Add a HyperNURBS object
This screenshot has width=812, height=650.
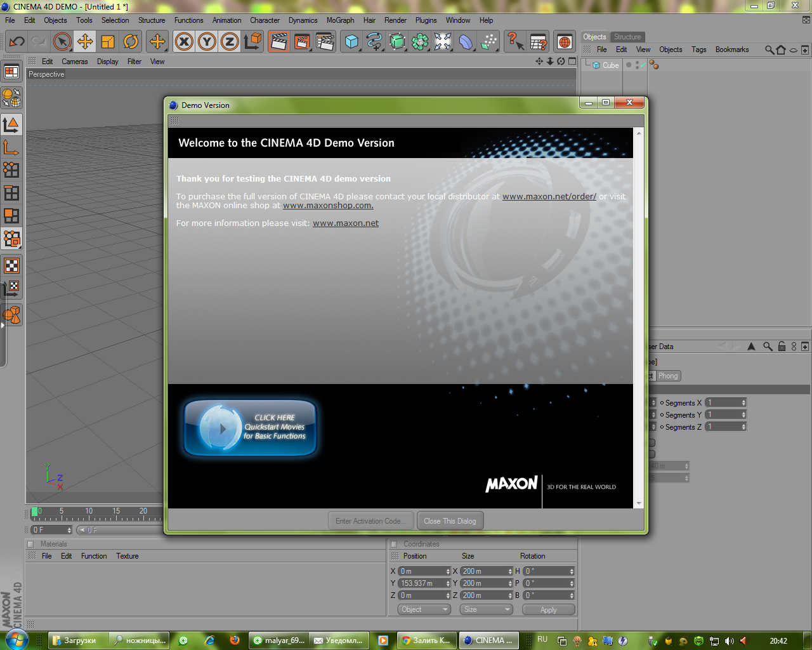[397, 42]
